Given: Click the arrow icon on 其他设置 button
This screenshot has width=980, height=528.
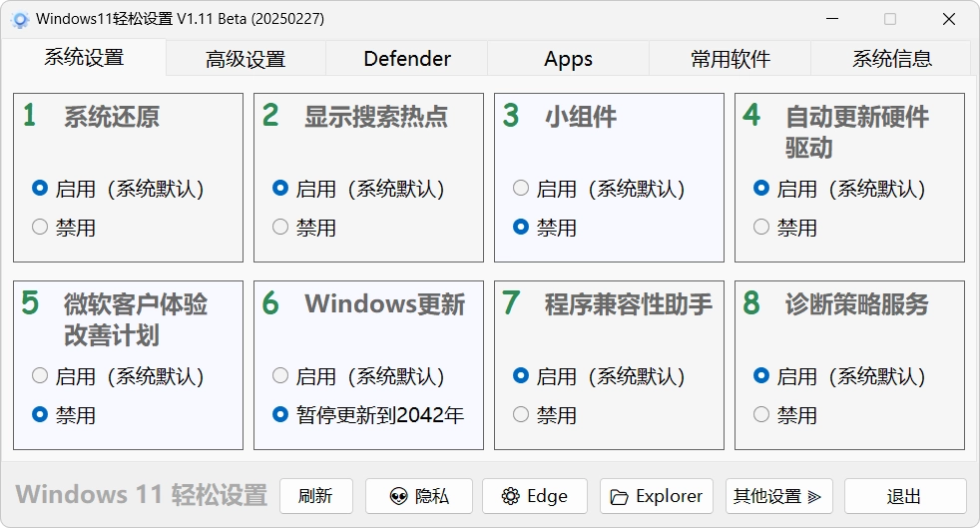Looking at the screenshot, I should pyautogui.click(x=814, y=497).
